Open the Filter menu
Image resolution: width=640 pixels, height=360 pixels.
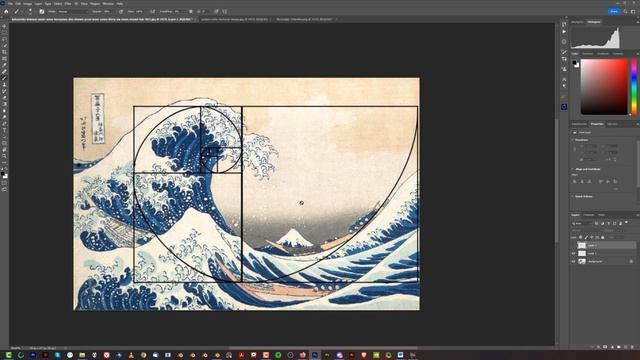coord(68,4)
